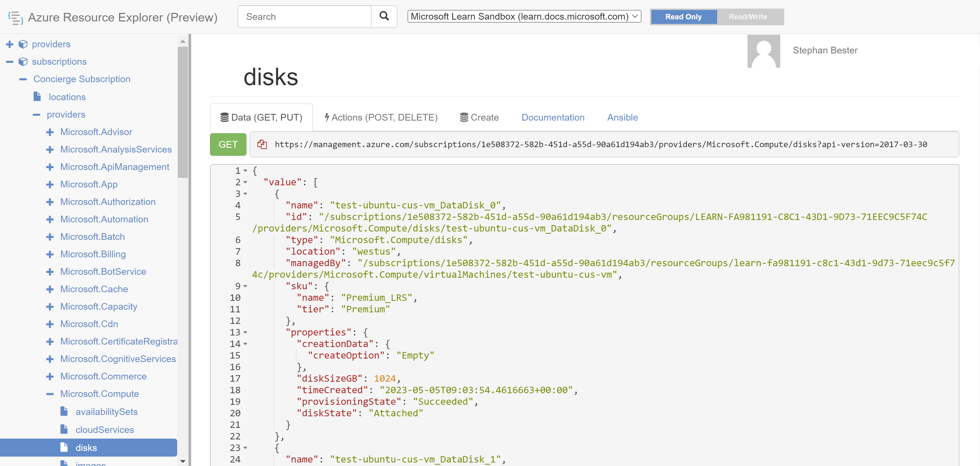Expand the Microsoft.Batch node
This screenshot has width=980, height=466.
(x=50, y=237)
